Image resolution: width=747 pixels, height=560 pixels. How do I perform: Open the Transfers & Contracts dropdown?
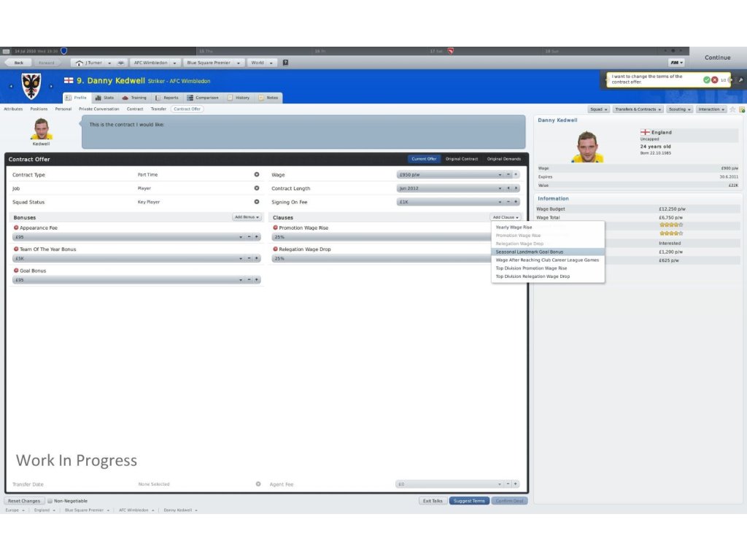(x=638, y=109)
